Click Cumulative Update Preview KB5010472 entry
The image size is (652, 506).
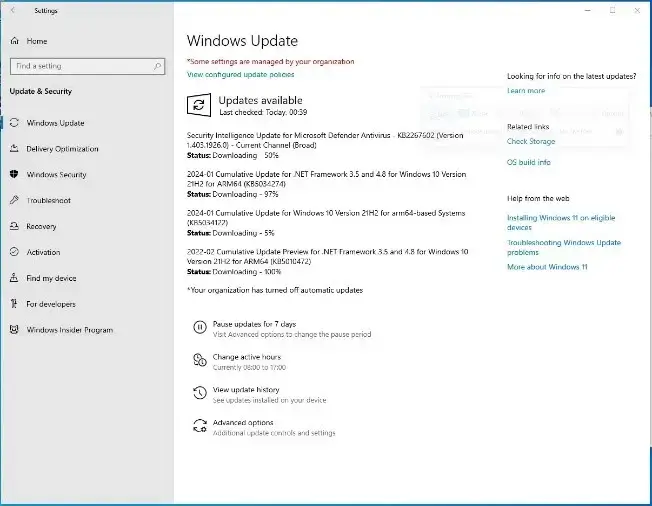[x=327, y=256]
